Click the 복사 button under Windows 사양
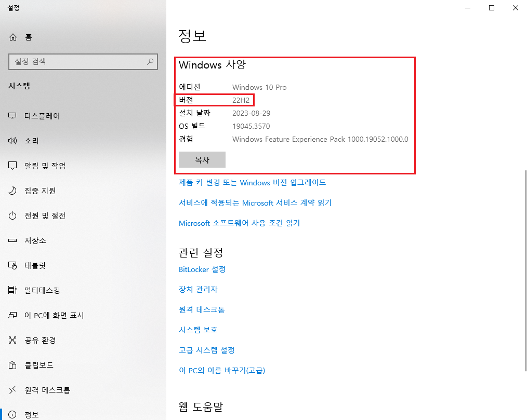 pyautogui.click(x=202, y=160)
